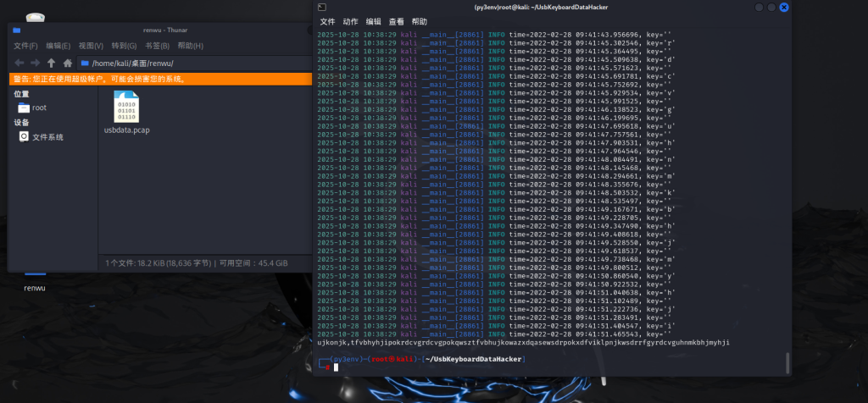Click the terminal icon in terminal title bar
The width and height of the screenshot is (868, 403).
click(322, 7)
